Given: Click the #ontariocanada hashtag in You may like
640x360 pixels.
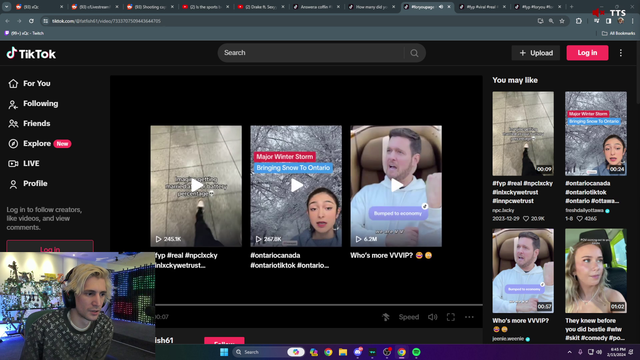Looking at the screenshot, I should 588,184.
